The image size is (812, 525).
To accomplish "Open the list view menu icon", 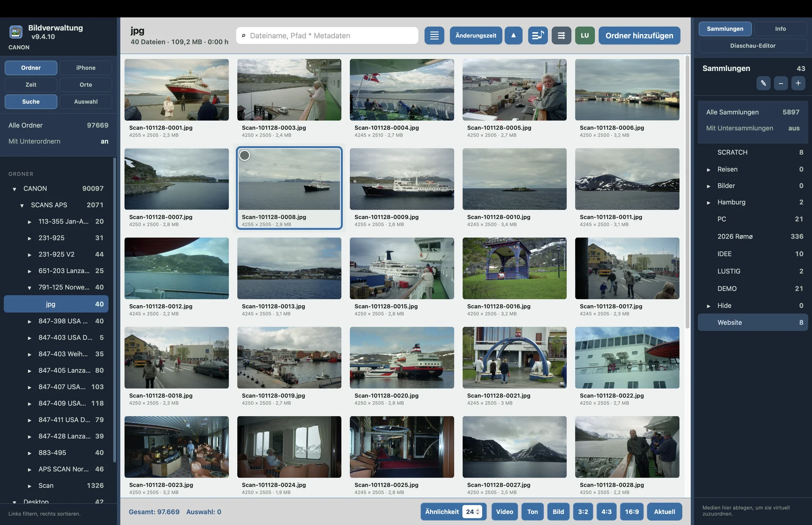I will (x=434, y=36).
